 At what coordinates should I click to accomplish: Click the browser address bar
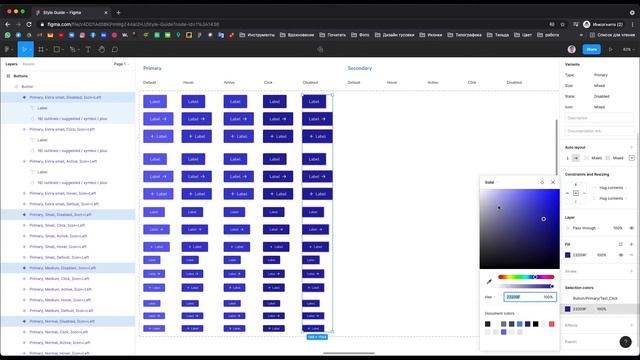click(x=294, y=24)
